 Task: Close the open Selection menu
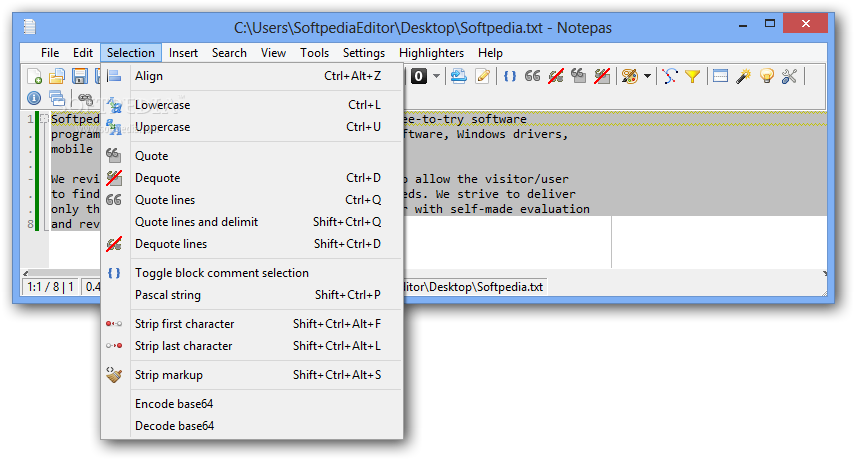(x=131, y=53)
